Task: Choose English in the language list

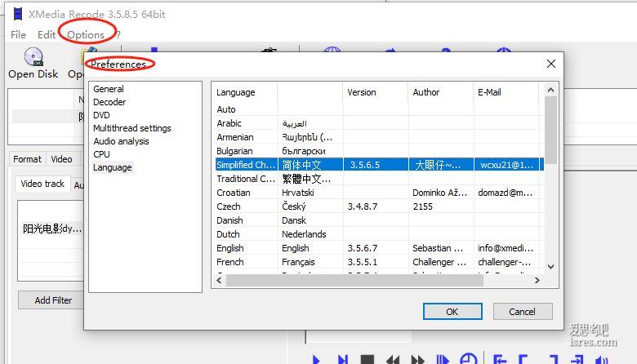Action: 230,248
